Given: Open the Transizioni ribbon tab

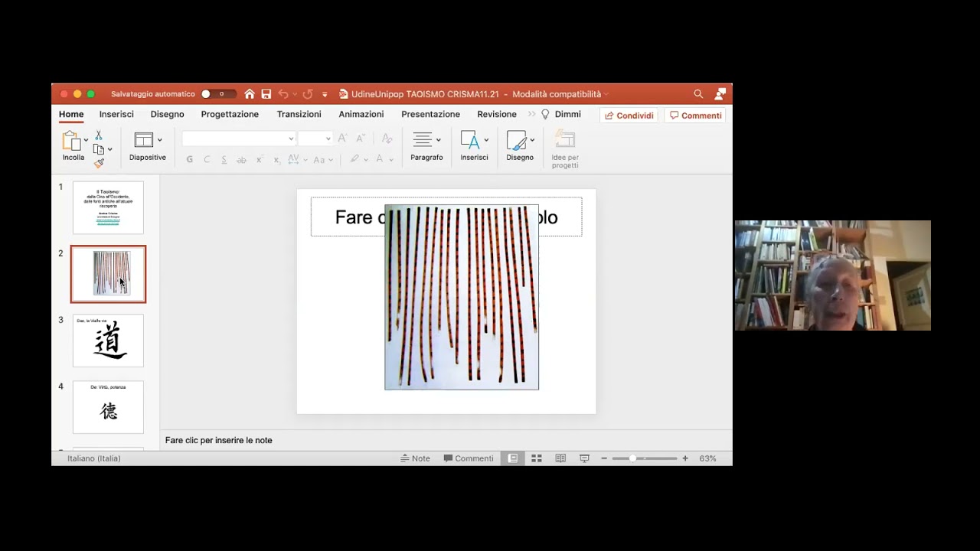Looking at the screenshot, I should coord(299,114).
